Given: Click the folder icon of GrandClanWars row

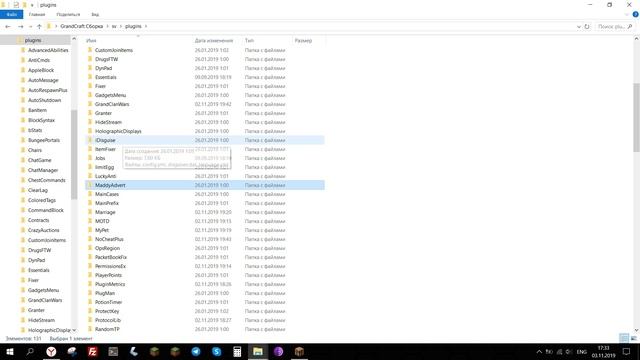Looking at the screenshot, I should click(x=90, y=104).
